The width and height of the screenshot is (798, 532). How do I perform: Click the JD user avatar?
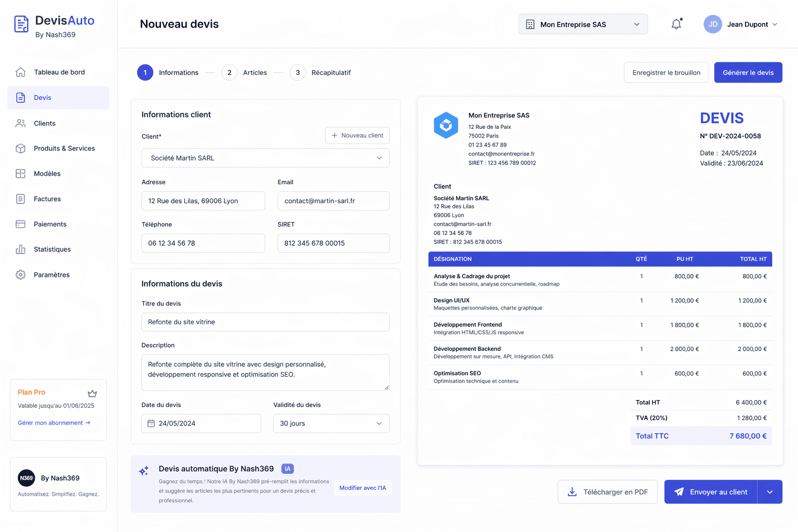tap(712, 24)
